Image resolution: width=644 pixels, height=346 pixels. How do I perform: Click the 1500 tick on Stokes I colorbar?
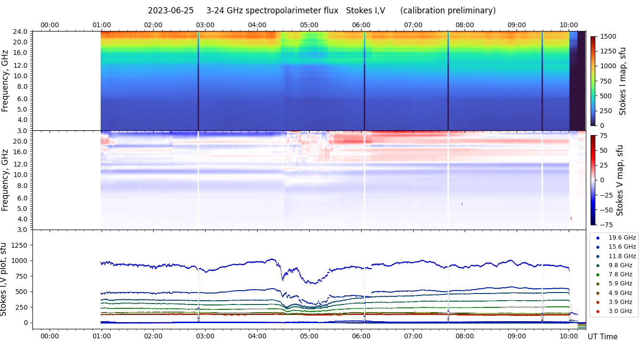click(608, 37)
